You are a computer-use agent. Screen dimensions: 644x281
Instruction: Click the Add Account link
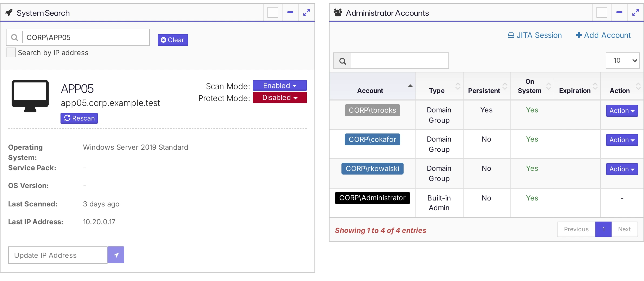click(603, 35)
